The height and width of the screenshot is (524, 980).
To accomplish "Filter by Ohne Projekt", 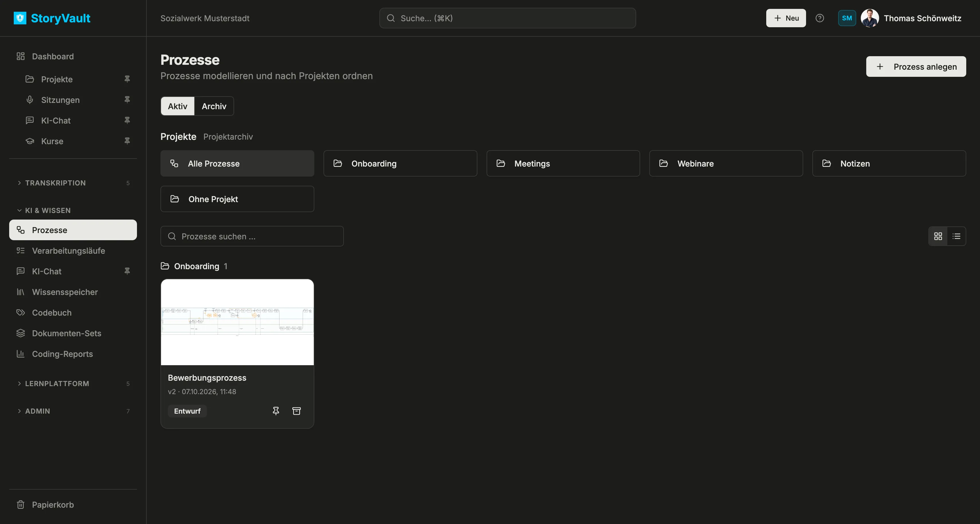I will pyautogui.click(x=237, y=199).
